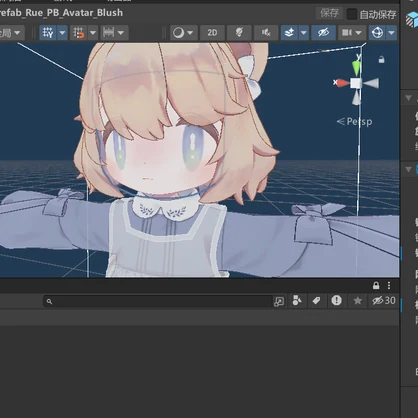Open the increment snapping dropdown arrow
The width and height of the screenshot is (418, 418).
pos(121,33)
